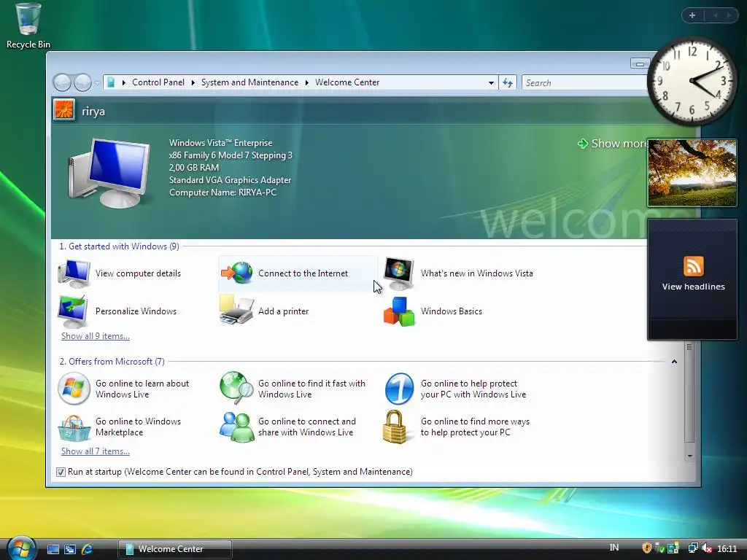Click the large computer image in the header

109,173
